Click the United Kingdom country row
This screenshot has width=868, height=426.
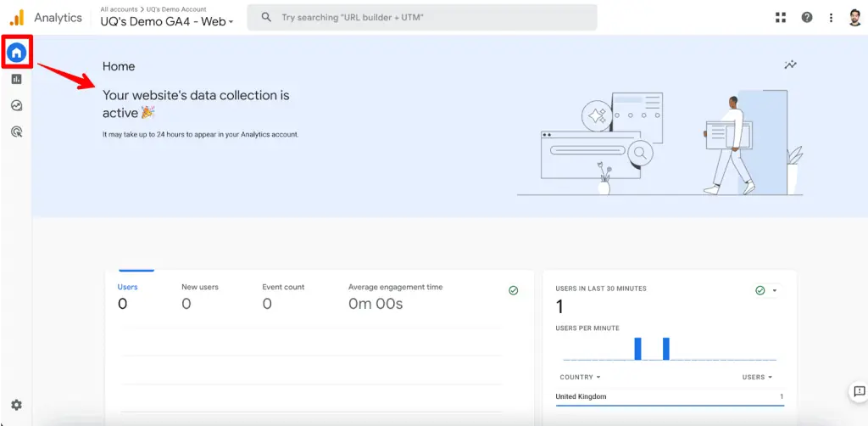pos(670,396)
